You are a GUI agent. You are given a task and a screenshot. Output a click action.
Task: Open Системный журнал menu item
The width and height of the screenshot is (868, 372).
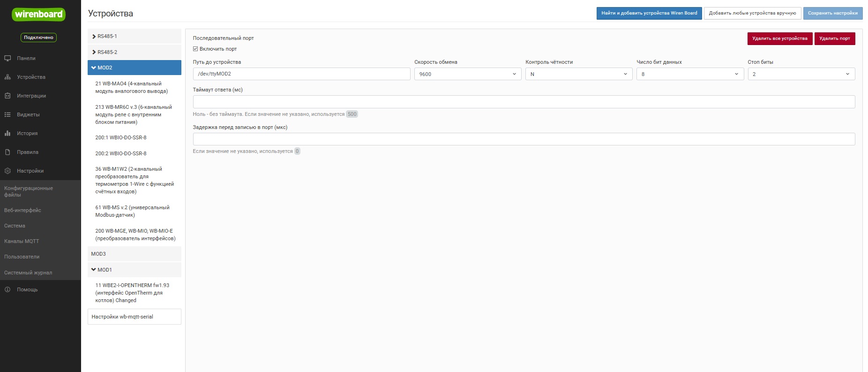[28, 273]
